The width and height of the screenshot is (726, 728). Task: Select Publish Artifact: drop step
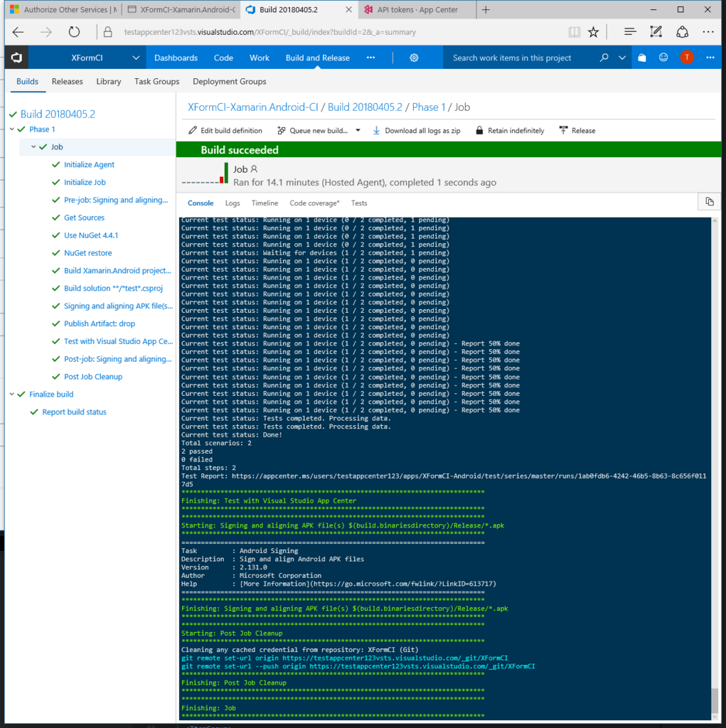pos(100,323)
